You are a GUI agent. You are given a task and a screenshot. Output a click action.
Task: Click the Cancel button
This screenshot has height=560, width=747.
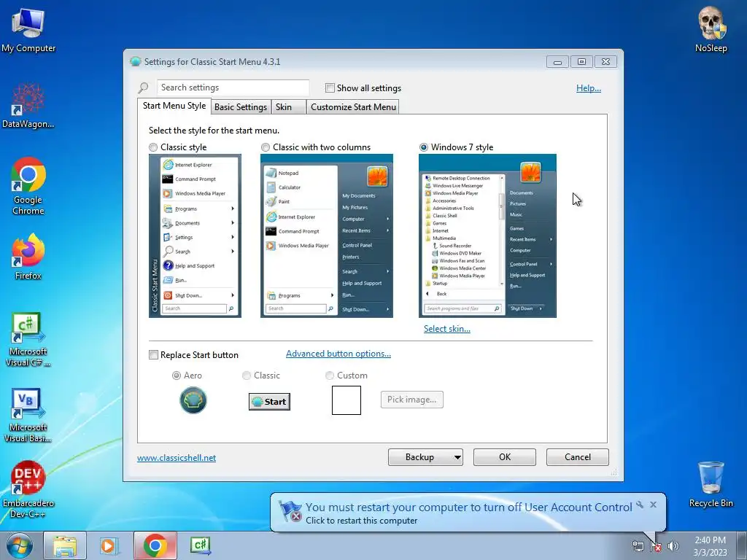[x=578, y=457]
